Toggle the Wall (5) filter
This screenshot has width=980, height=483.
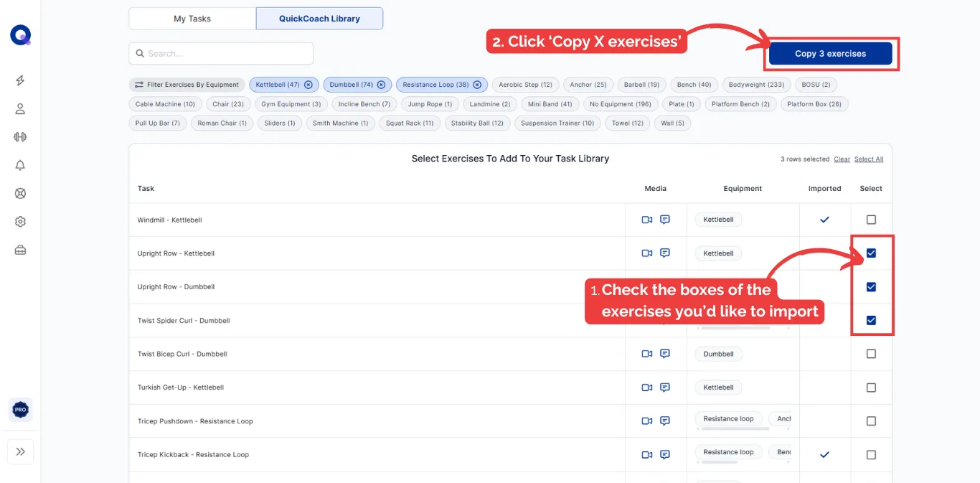[x=672, y=123]
